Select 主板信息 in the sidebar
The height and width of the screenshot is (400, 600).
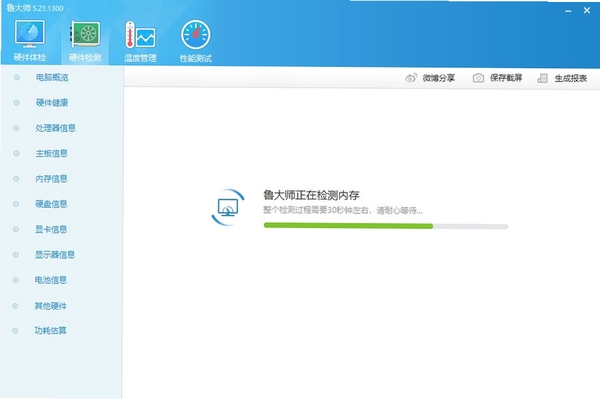[52, 153]
